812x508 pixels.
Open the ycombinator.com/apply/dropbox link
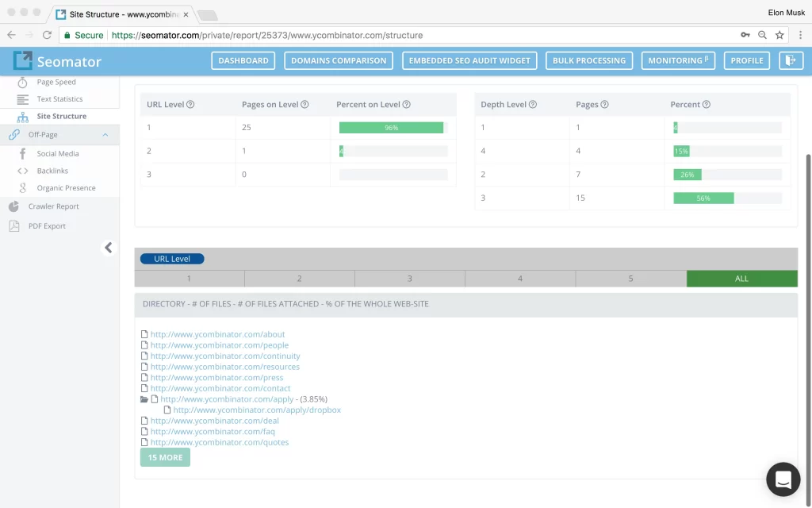257,410
